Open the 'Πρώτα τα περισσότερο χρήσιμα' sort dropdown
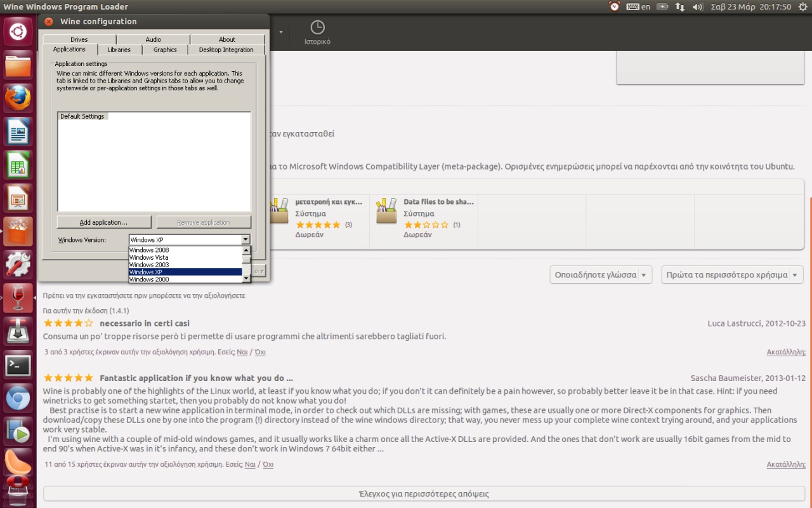Viewport: 812px width, 508px height. [732, 275]
